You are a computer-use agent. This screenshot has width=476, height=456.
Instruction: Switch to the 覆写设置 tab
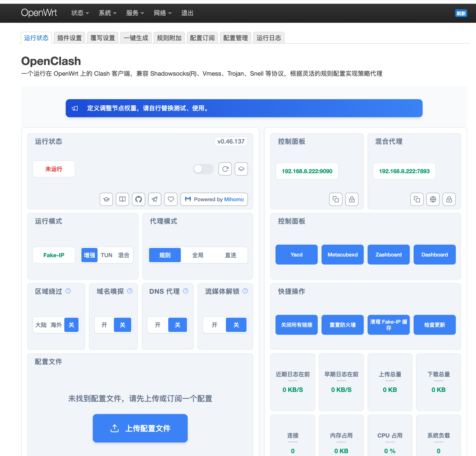tap(103, 38)
